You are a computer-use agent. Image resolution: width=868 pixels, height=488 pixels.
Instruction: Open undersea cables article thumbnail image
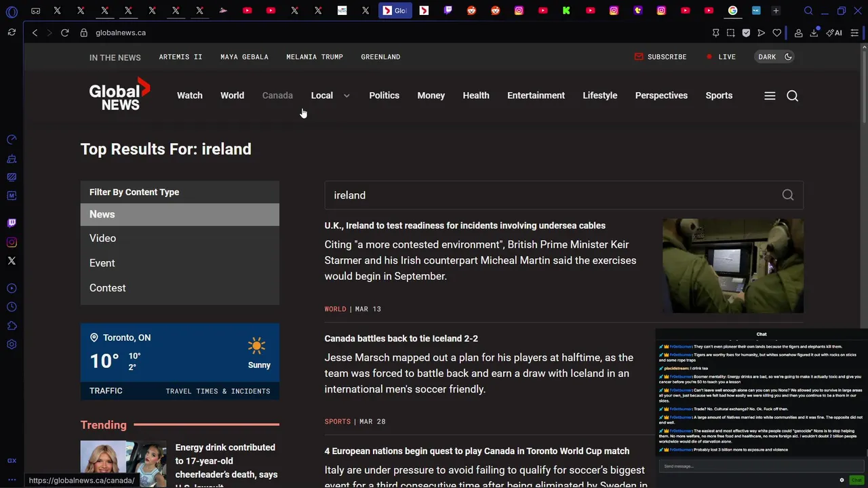click(733, 266)
